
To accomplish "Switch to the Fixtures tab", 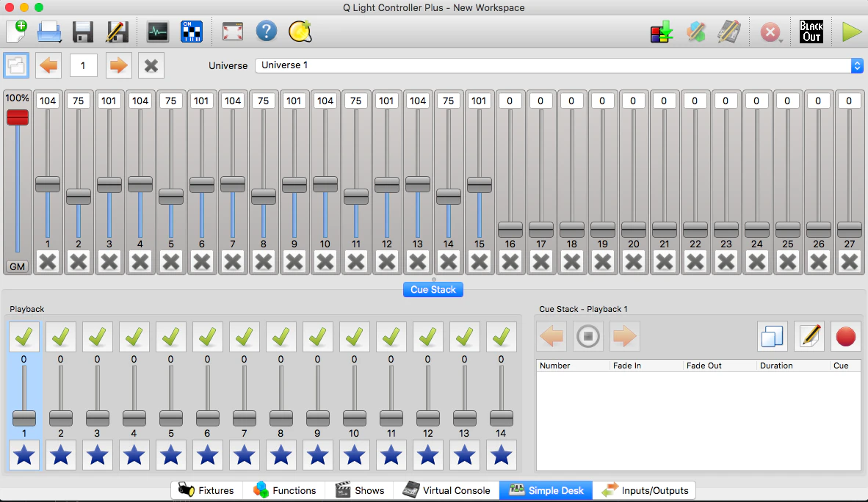I will (x=206, y=490).
